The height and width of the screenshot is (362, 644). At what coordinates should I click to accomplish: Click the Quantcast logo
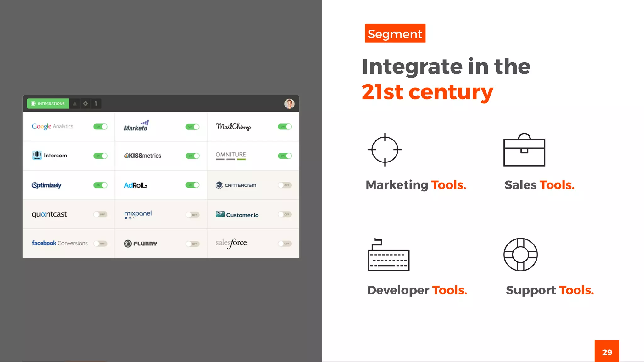[49, 214]
